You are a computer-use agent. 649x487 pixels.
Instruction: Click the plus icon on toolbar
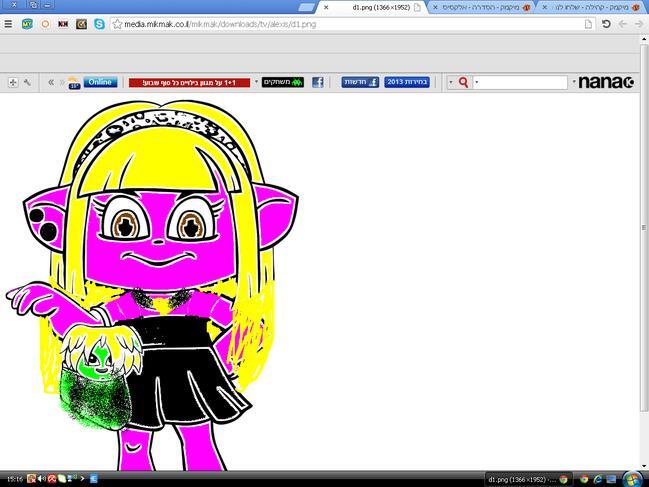13,82
